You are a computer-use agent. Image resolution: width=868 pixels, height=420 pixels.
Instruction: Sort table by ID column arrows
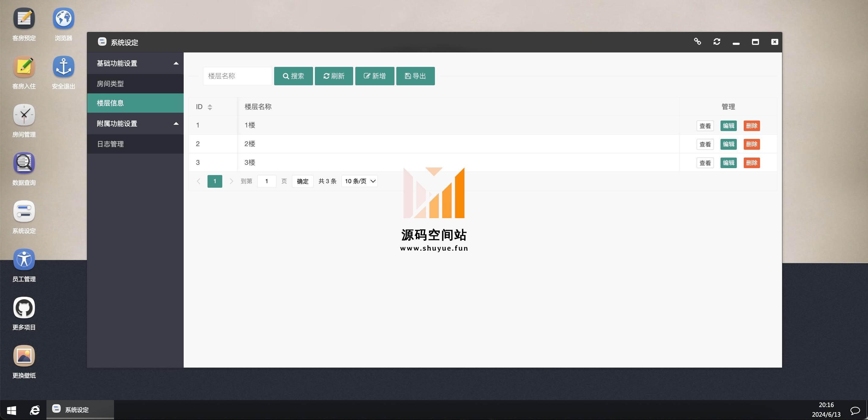click(x=210, y=107)
